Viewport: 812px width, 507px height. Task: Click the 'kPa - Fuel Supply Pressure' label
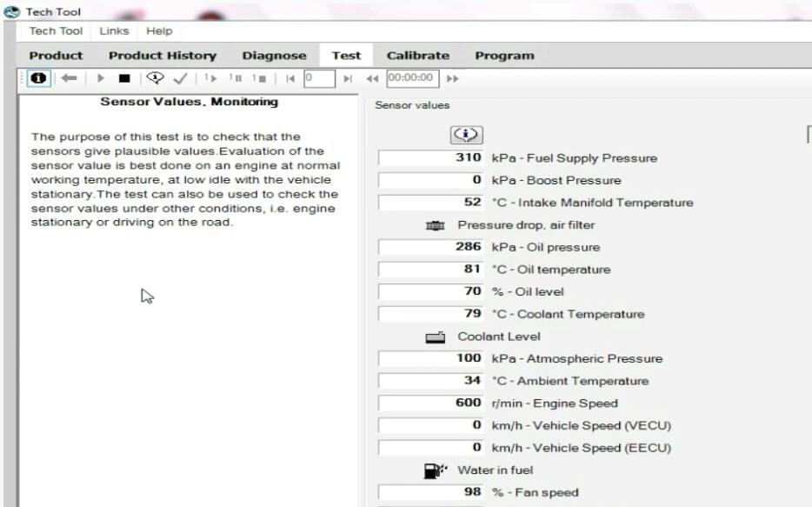(x=575, y=158)
